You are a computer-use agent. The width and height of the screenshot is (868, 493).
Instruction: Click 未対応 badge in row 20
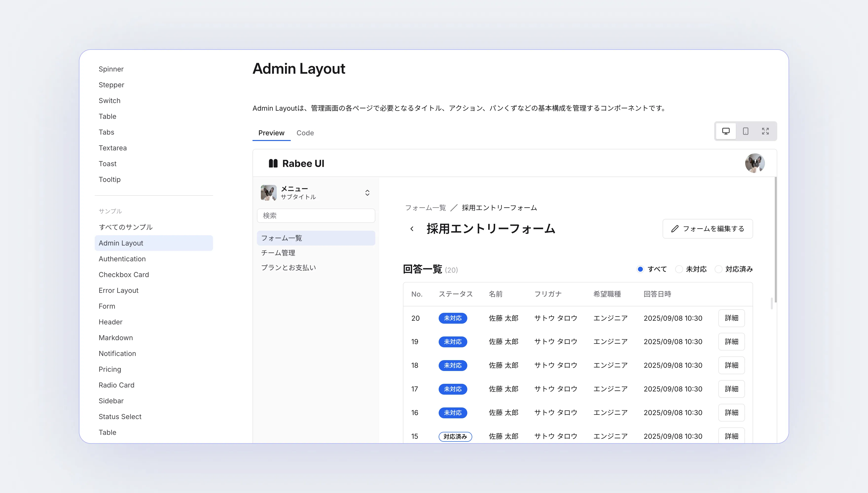pos(453,318)
